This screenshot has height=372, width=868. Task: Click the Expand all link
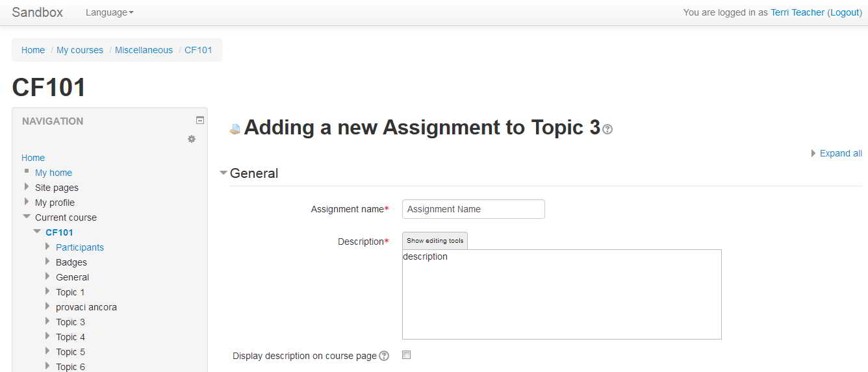[x=841, y=153]
